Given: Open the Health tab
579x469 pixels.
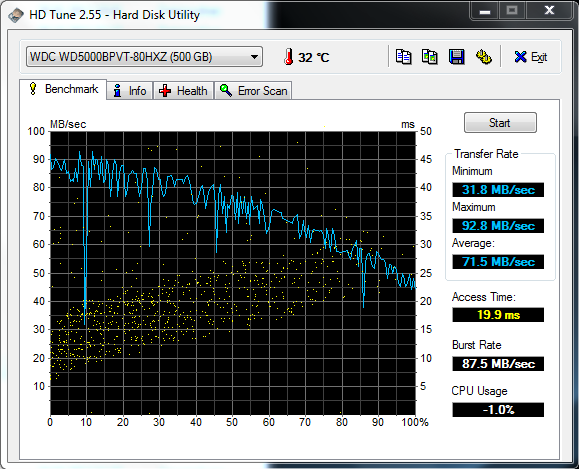Looking at the screenshot, I should tap(184, 90).
